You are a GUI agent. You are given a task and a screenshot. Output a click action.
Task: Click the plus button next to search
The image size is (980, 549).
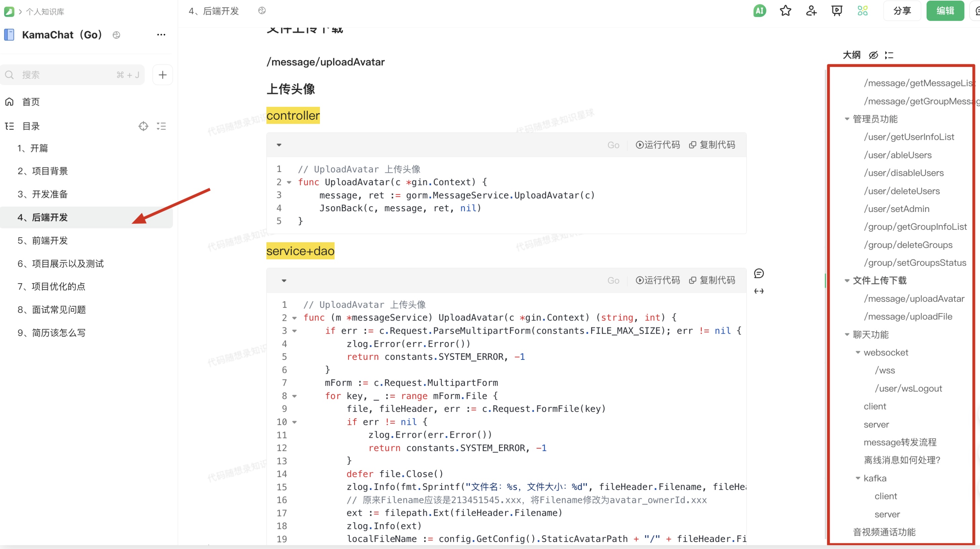(162, 75)
